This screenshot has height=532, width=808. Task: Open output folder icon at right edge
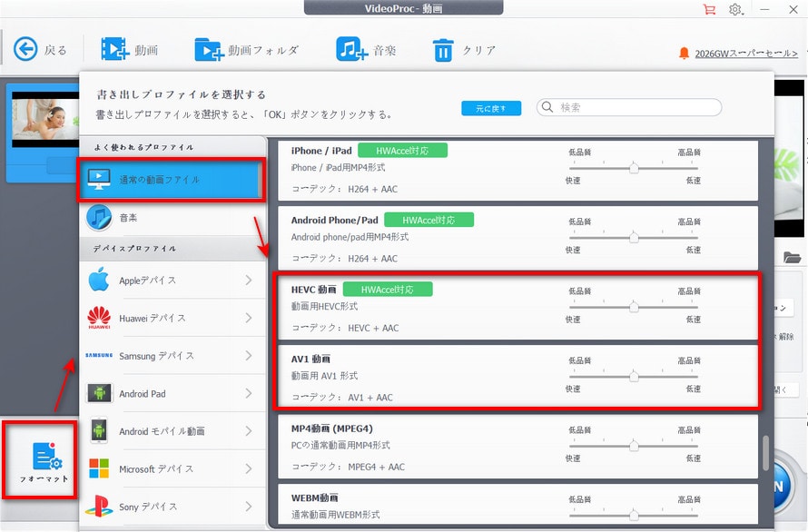click(792, 257)
